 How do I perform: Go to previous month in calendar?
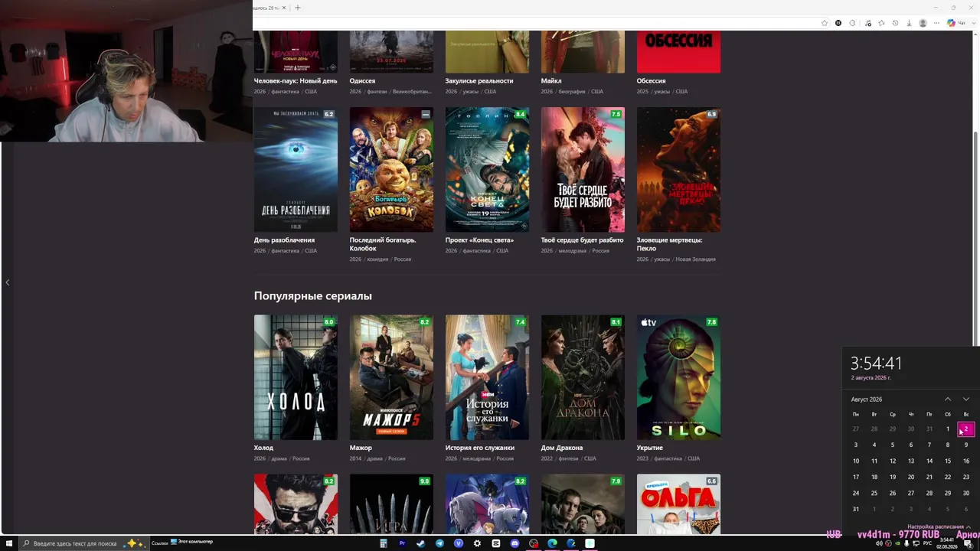[948, 399]
